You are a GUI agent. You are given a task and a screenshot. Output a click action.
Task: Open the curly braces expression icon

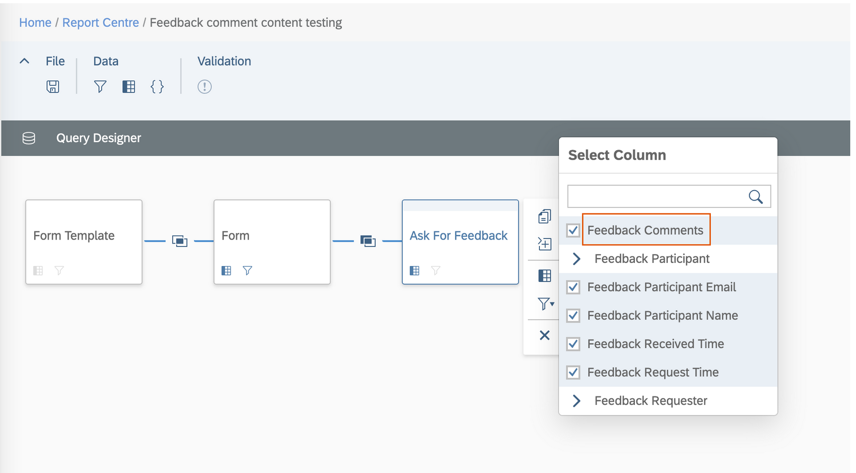point(157,87)
